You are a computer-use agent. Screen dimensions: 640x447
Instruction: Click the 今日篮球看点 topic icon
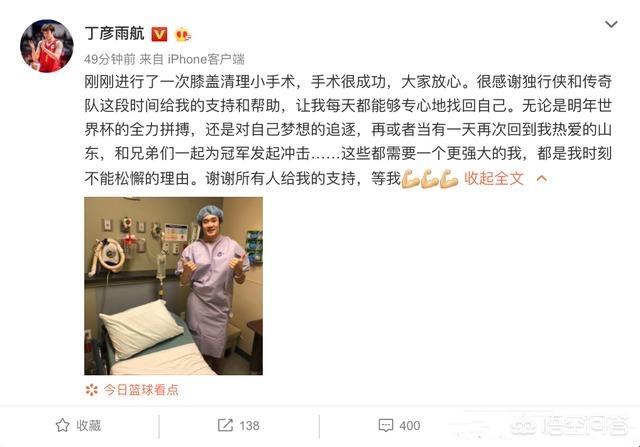[92, 390]
